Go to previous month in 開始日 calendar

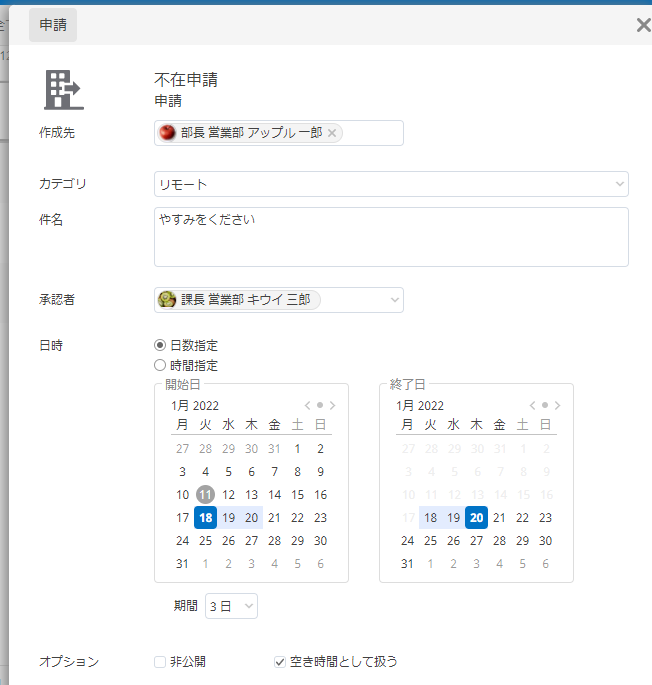tap(308, 405)
